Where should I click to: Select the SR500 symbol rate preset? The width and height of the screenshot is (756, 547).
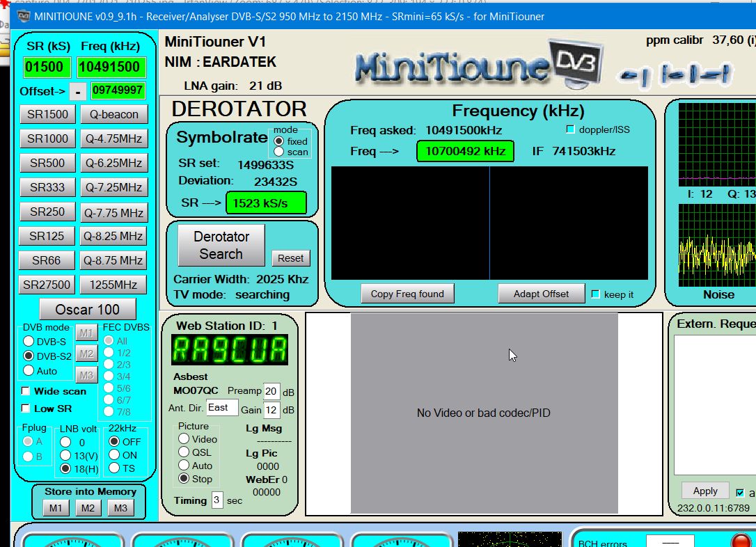47,163
